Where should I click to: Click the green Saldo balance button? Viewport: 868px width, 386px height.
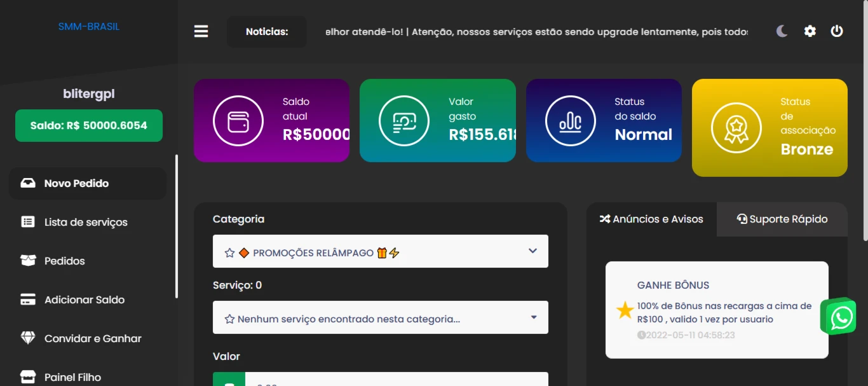tap(89, 125)
